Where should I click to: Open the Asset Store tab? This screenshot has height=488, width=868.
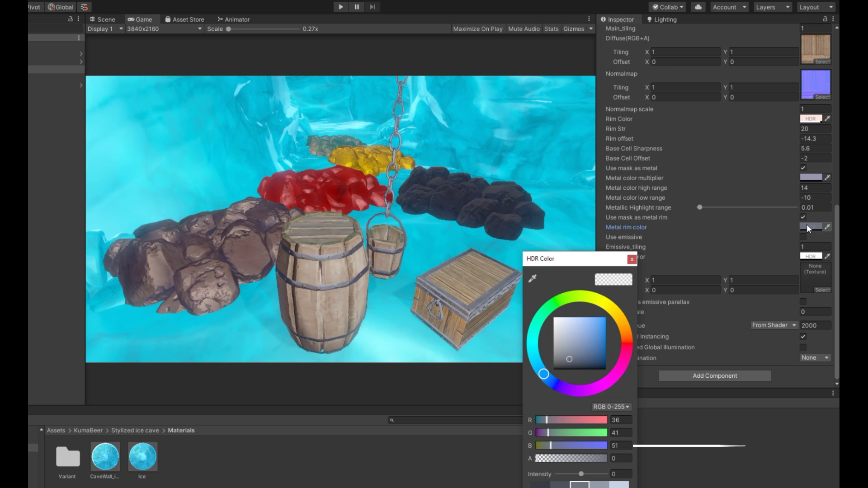(184, 19)
